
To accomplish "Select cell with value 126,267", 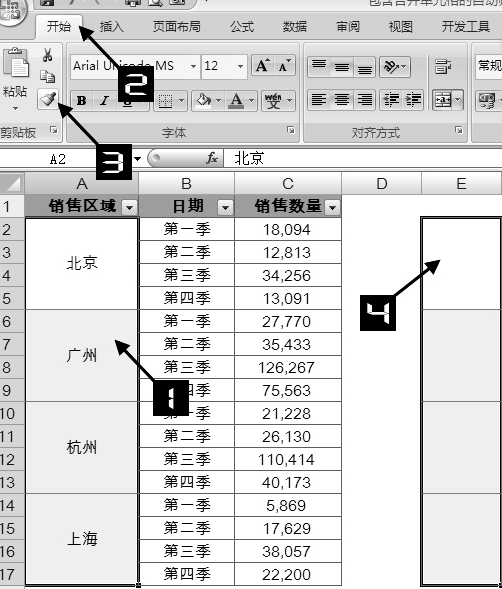I will tap(288, 367).
